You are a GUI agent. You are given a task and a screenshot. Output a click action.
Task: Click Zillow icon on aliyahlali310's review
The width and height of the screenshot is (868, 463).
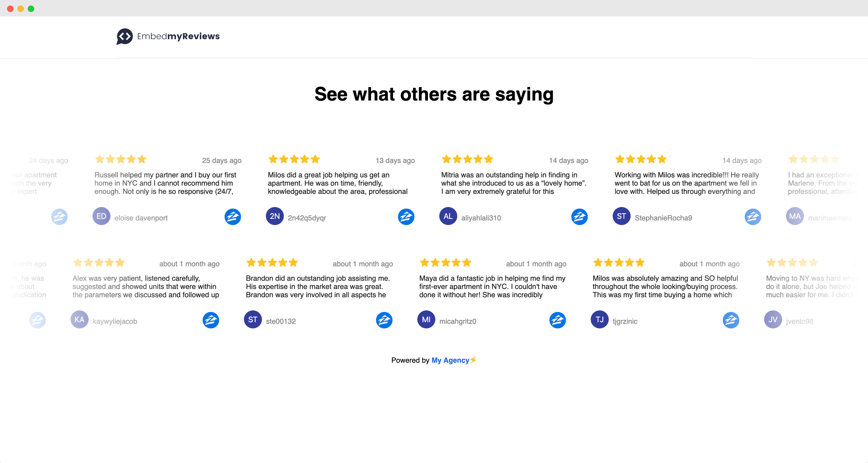pos(579,217)
